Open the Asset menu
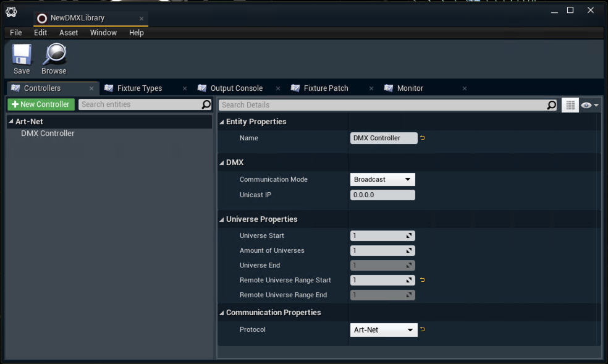Image resolution: width=608 pixels, height=364 pixels. coord(69,33)
